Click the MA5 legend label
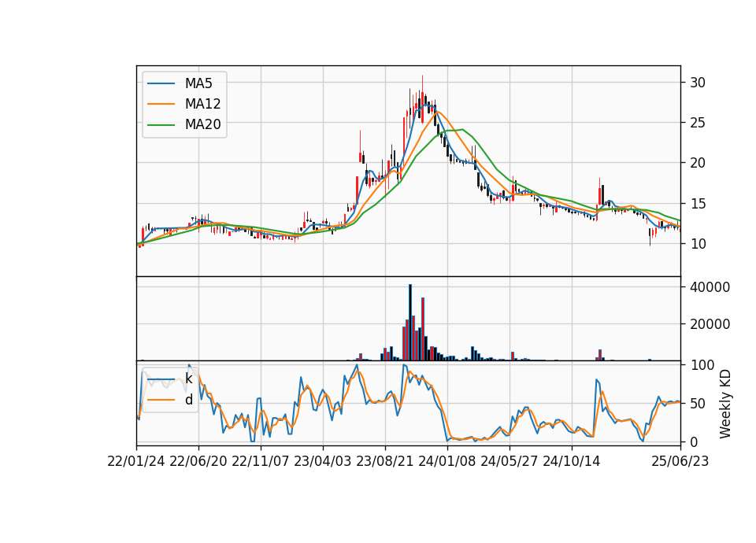The image size is (756, 543). (198, 83)
